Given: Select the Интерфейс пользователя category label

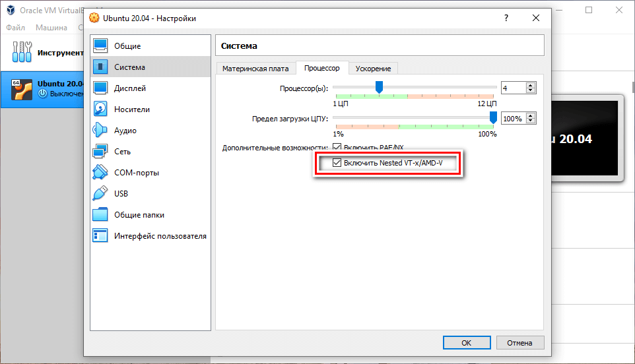Looking at the screenshot, I should click(160, 236).
